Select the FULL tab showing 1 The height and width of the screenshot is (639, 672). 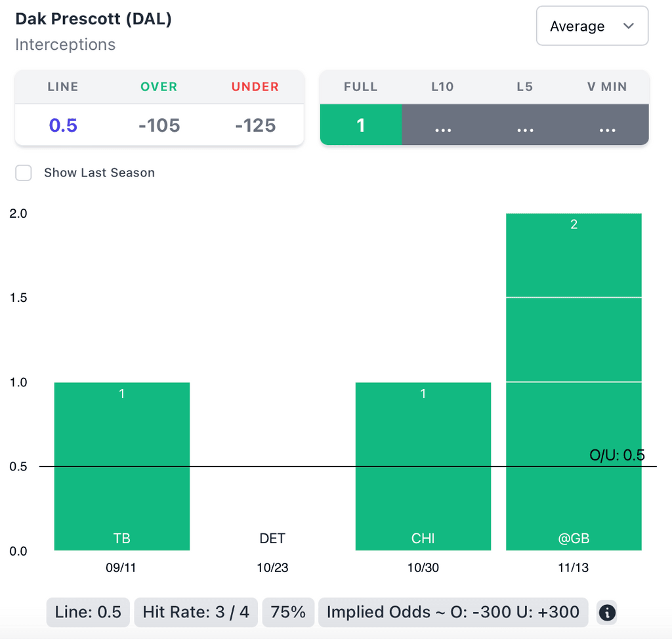pyautogui.click(x=360, y=125)
